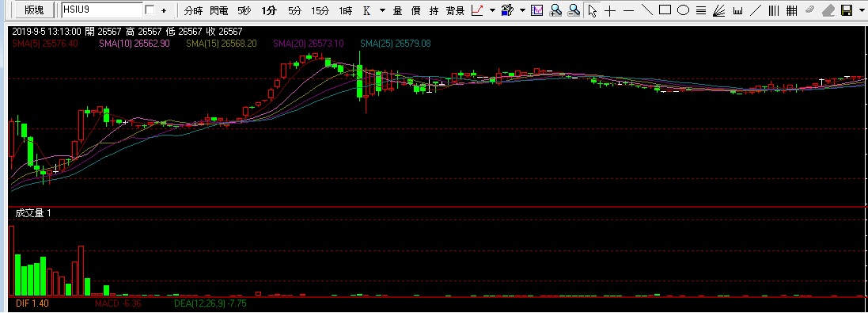Choose the rectangle drawing tool

click(x=665, y=10)
